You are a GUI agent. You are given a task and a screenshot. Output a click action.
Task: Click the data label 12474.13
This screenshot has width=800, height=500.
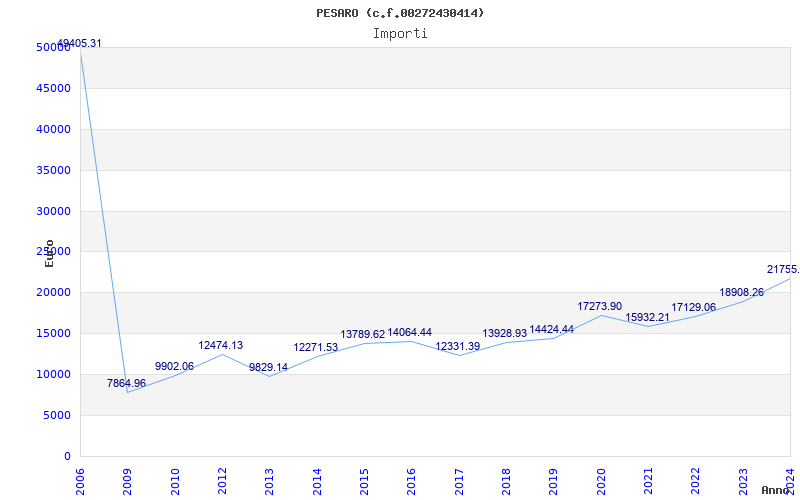pyautogui.click(x=221, y=345)
